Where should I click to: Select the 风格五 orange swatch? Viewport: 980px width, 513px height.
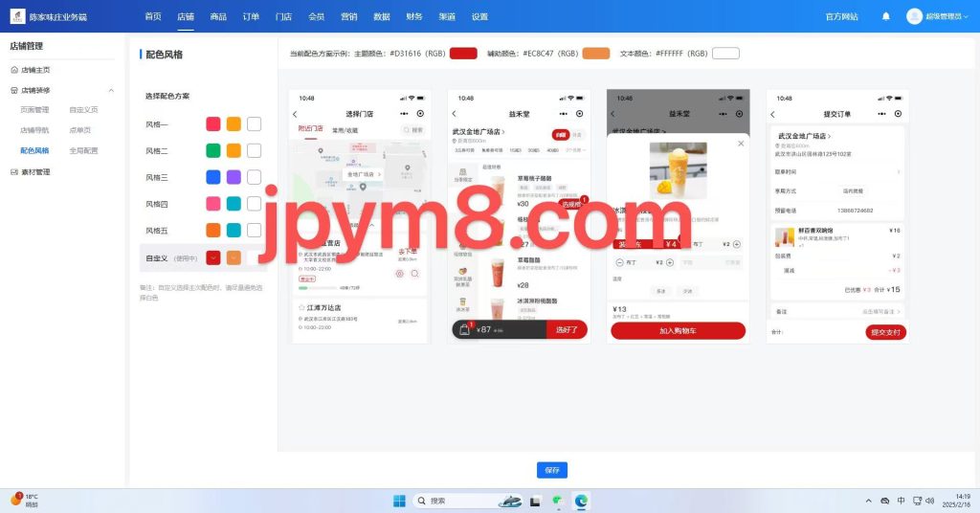pyautogui.click(x=213, y=231)
